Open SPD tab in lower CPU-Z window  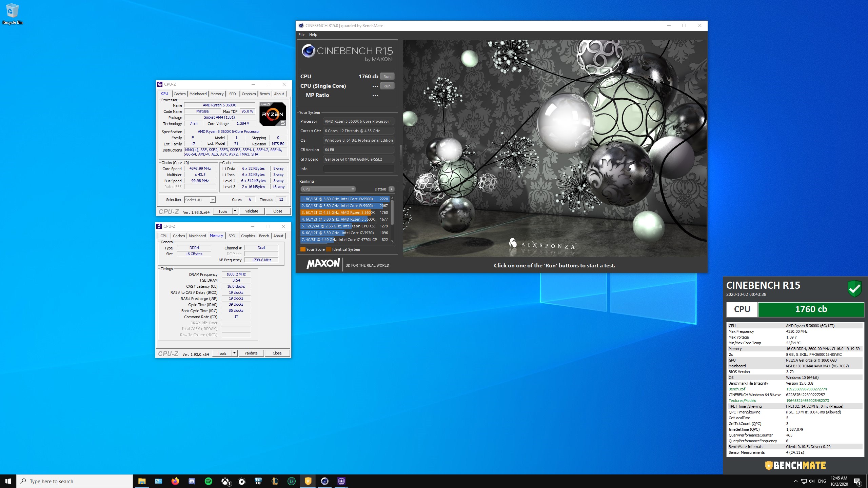point(232,236)
